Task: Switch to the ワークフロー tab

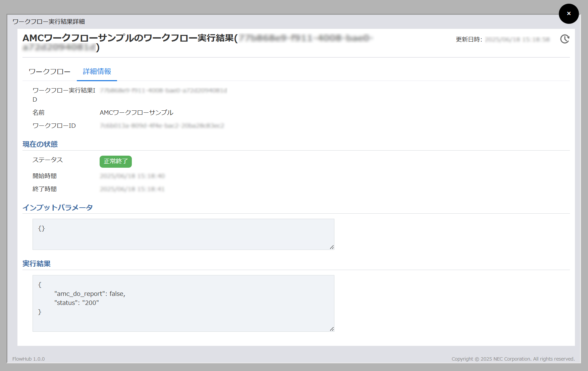Action: pyautogui.click(x=50, y=71)
